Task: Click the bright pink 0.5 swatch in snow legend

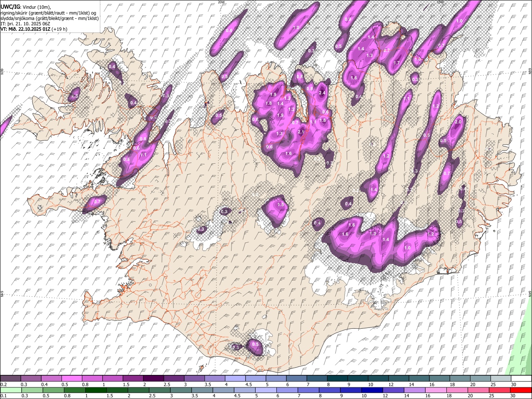Action: (x=71, y=379)
